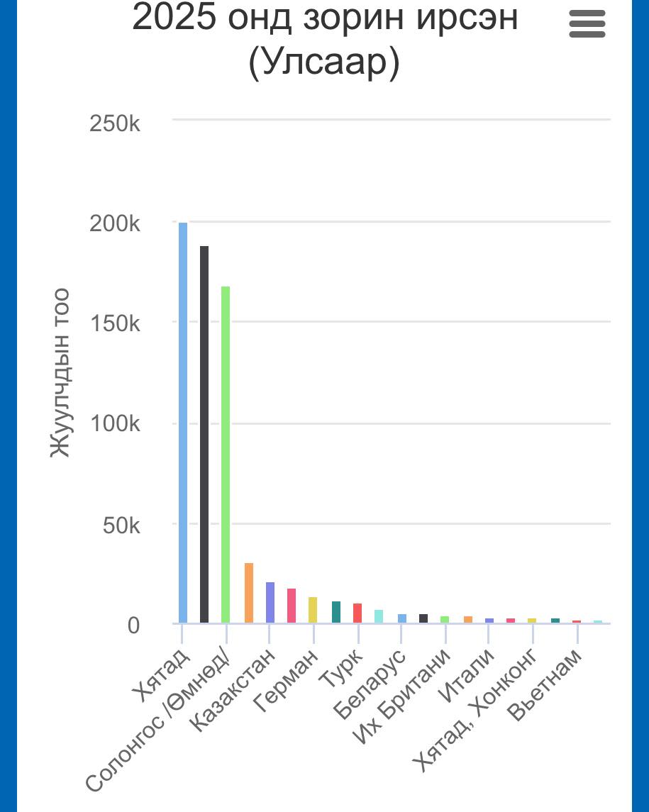Click the red Турк bar
Image resolution: width=649 pixels, height=812 pixels.
click(x=357, y=613)
